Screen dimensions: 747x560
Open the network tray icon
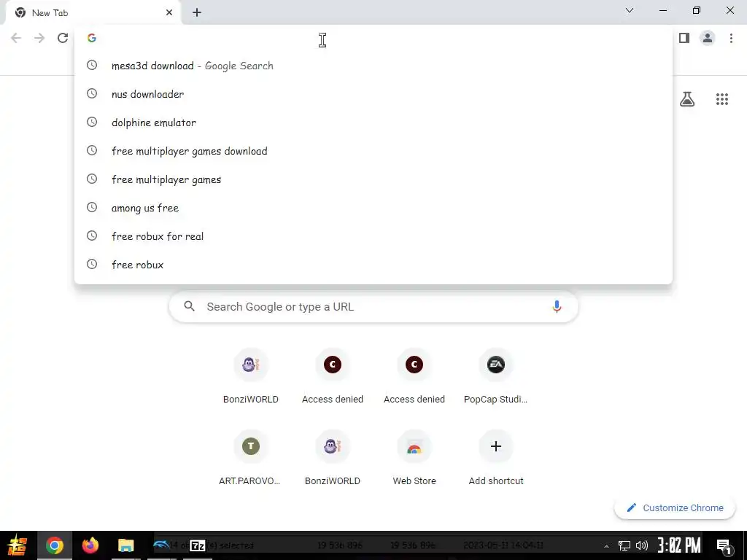[624, 545]
